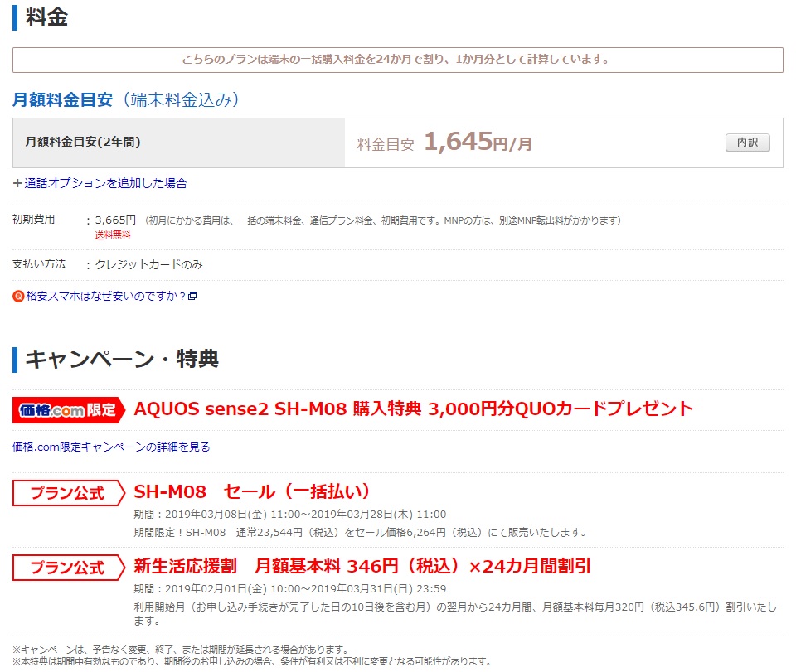Click the 3,665円 initial cost value
Image resolution: width=796 pixels, height=672 pixels.
click(115, 220)
